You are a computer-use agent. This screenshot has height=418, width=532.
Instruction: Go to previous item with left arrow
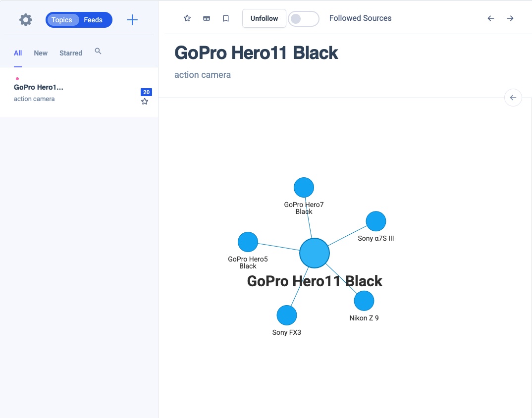[x=490, y=18]
